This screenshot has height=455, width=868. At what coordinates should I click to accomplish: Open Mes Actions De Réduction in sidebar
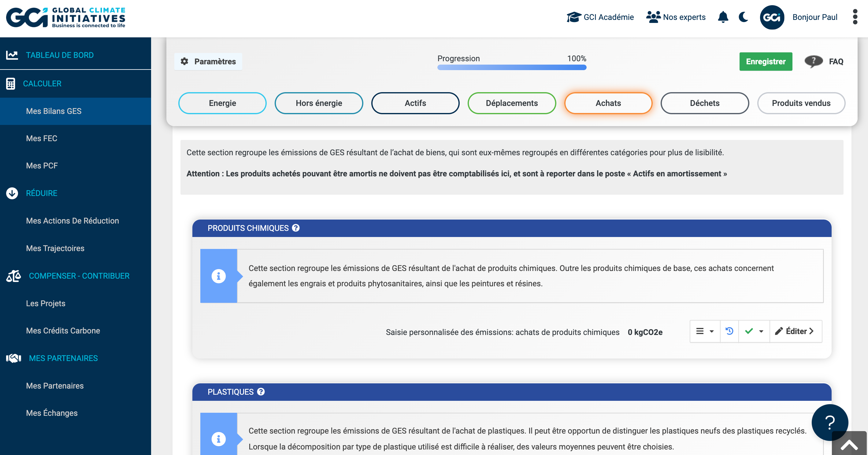click(72, 220)
